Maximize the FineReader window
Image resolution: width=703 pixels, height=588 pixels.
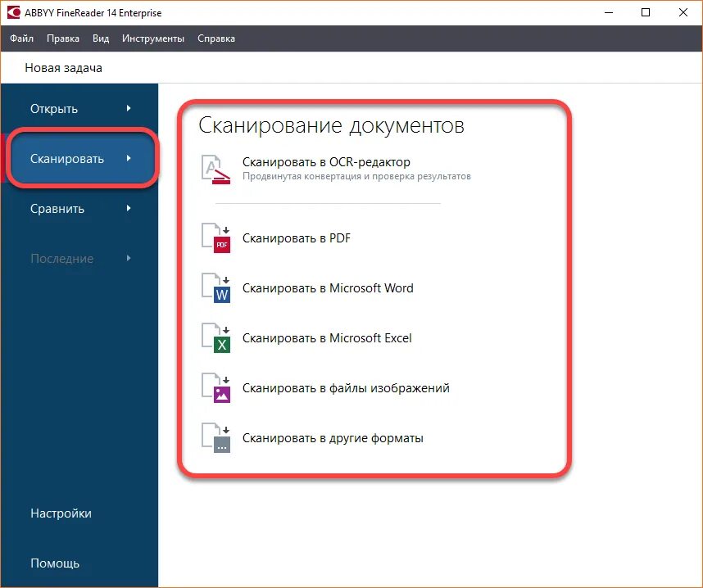click(x=646, y=12)
